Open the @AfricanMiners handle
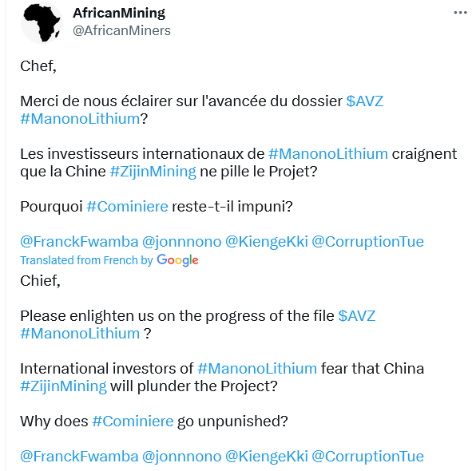 [121, 30]
